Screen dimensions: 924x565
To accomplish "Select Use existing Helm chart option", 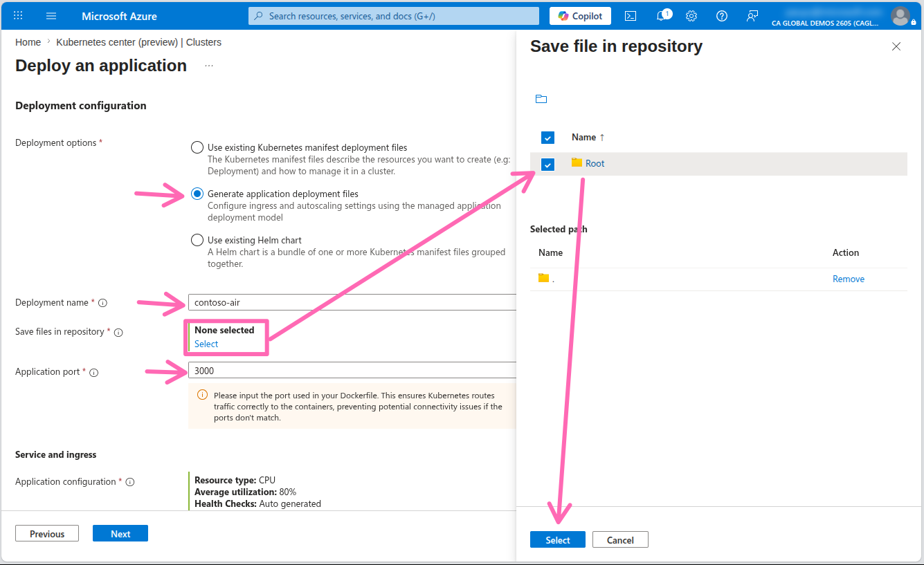I will (x=197, y=240).
